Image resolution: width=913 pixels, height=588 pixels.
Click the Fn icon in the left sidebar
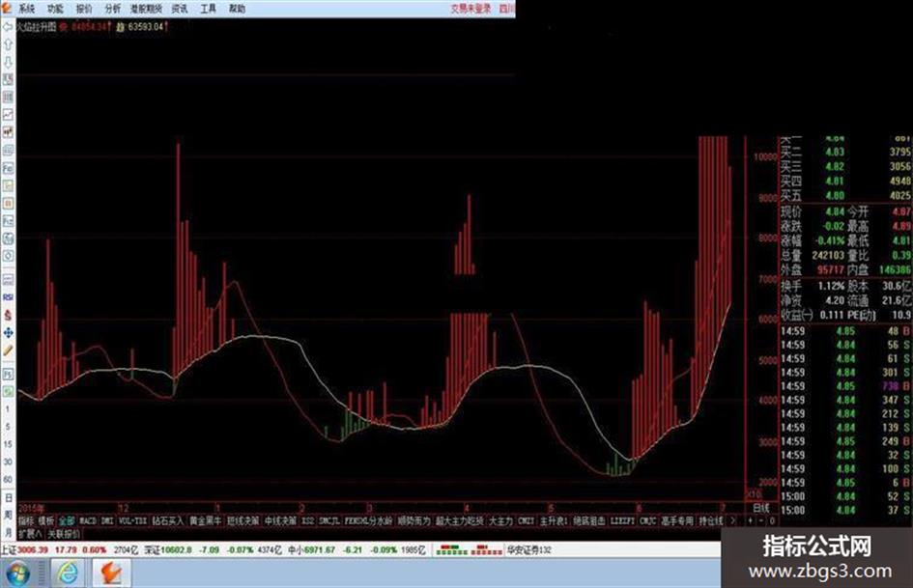[x=8, y=168]
